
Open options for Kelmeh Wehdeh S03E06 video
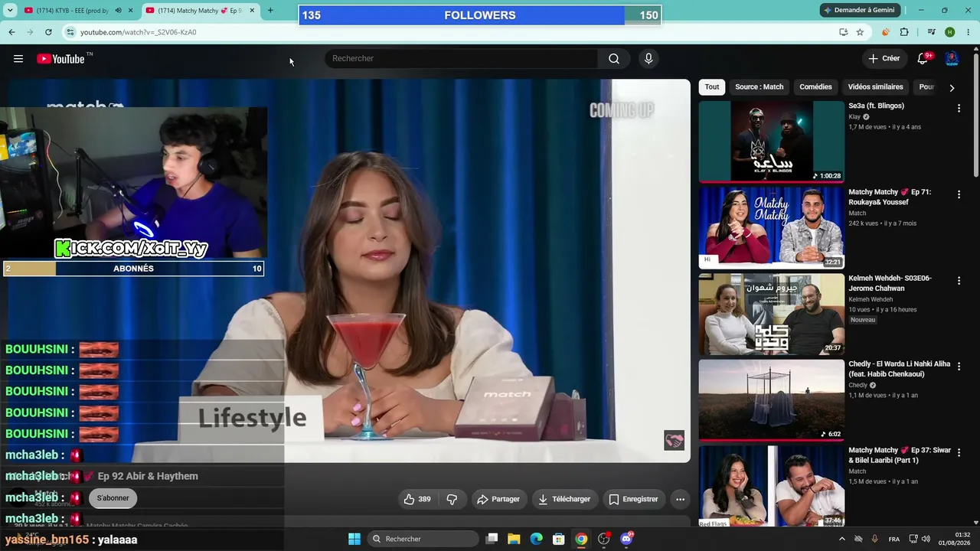click(x=959, y=281)
